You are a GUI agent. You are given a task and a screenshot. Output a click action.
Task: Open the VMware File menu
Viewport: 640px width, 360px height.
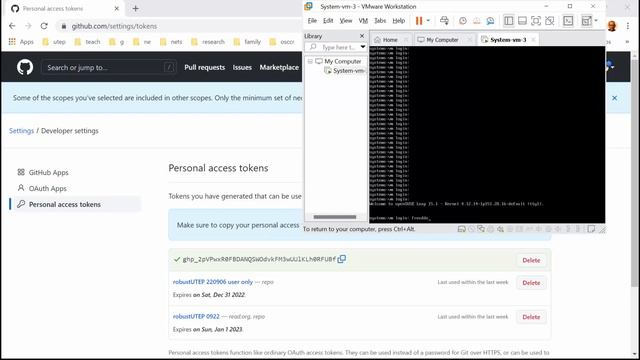pos(312,20)
